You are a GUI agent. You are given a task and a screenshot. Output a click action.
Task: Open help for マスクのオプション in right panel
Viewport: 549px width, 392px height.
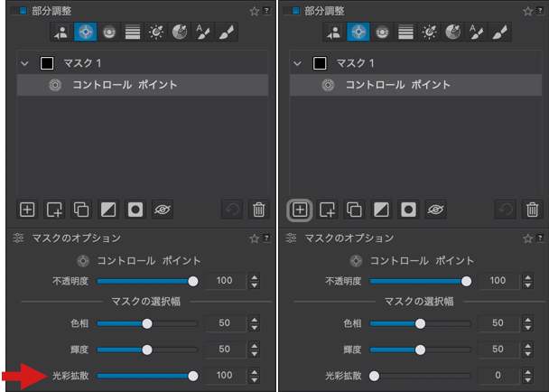[540, 238]
